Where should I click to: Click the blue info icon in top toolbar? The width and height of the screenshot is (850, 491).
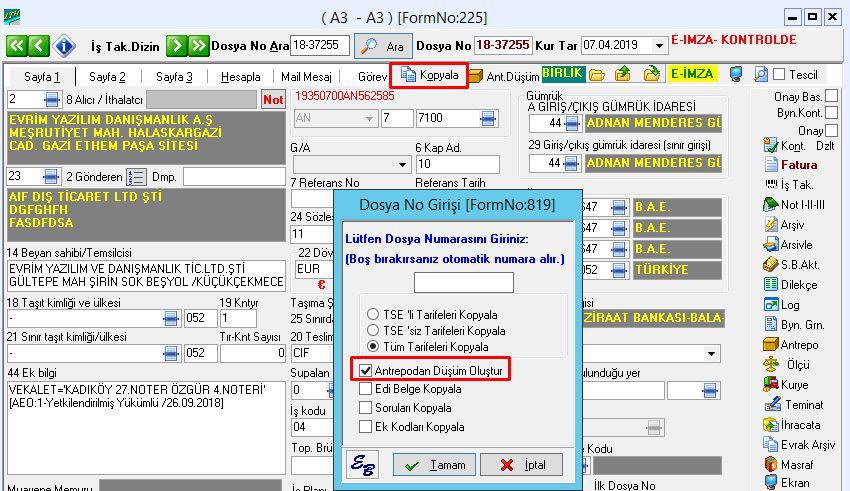click(x=65, y=46)
